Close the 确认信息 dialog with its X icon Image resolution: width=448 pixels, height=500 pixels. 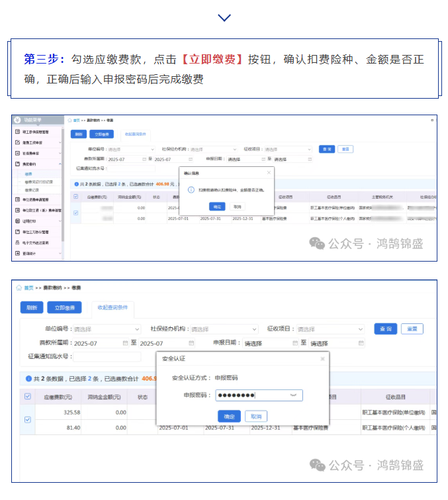pyautogui.click(x=269, y=172)
